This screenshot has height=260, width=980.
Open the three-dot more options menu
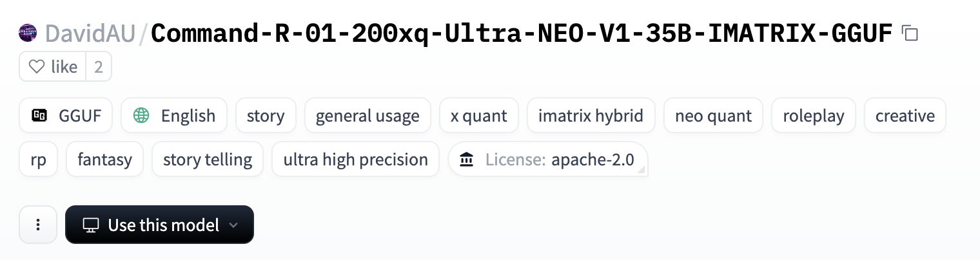tap(38, 225)
